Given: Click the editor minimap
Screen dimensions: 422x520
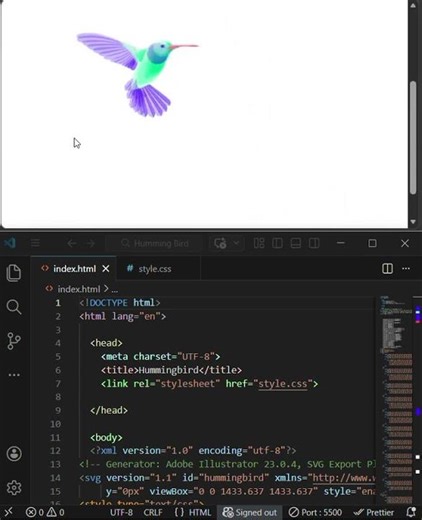Looking at the screenshot, I should click(396, 399).
